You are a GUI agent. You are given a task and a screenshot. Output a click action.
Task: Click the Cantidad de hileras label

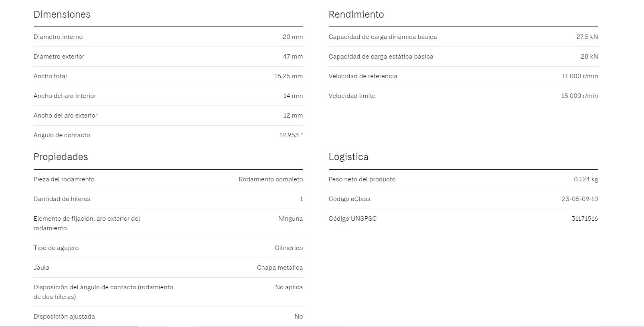click(x=62, y=199)
